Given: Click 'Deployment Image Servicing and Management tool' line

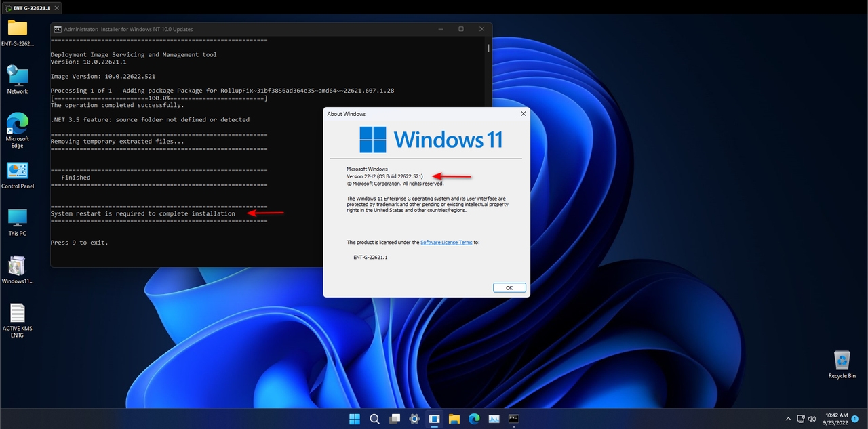Looking at the screenshot, I should [x=134, y=55].
